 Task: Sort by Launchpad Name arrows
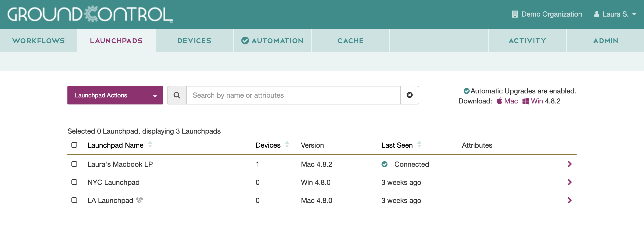tap(150, 144)
